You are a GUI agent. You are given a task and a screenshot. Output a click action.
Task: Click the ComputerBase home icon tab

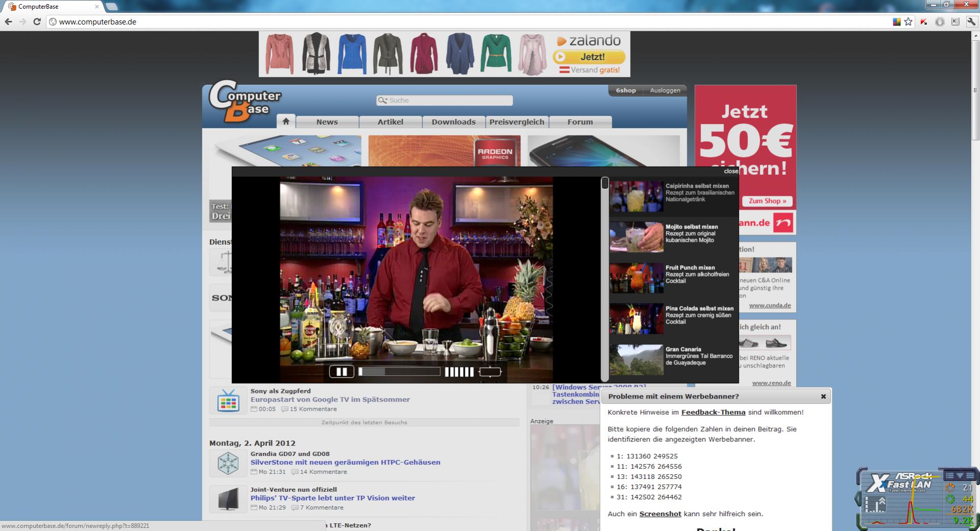coord(286,121)
